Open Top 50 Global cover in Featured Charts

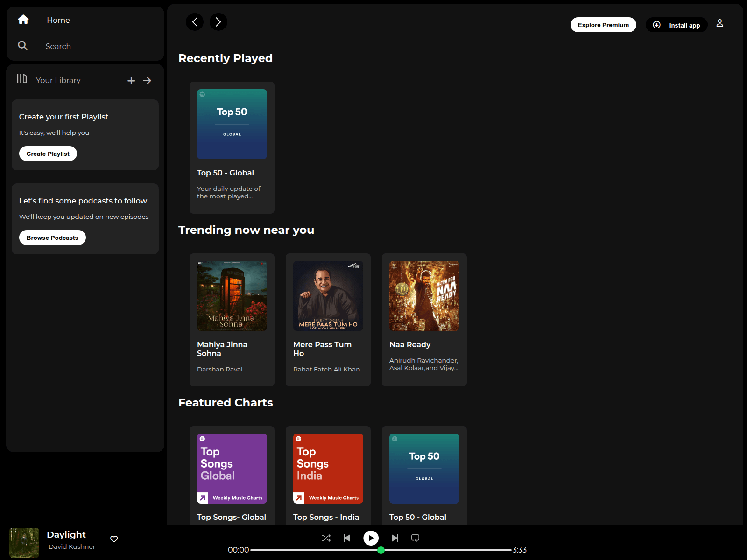coord(424,469)
